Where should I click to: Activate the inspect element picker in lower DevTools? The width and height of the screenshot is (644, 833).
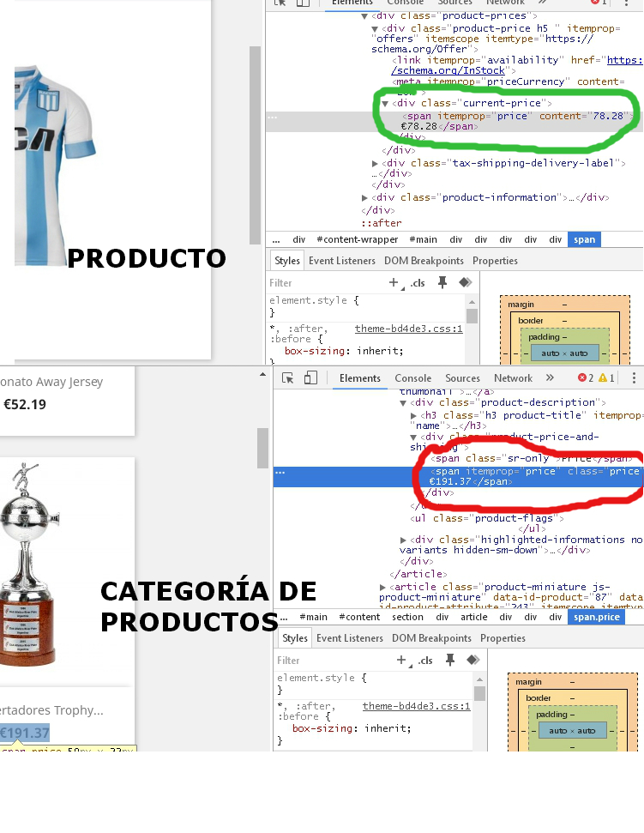[288, 377]
